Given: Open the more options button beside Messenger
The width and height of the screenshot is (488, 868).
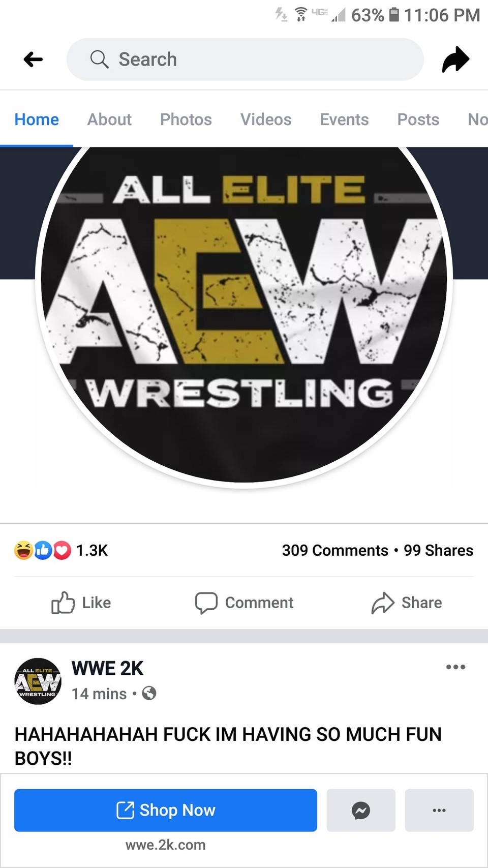Looking at the screenshot, I should pos(439,810).
